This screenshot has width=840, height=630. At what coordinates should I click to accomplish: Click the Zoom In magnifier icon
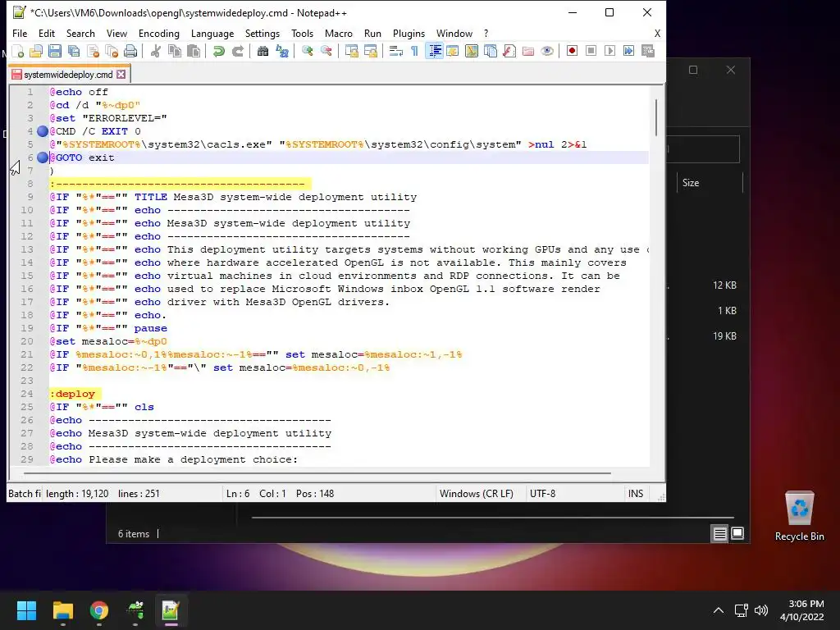pos(307,52)
